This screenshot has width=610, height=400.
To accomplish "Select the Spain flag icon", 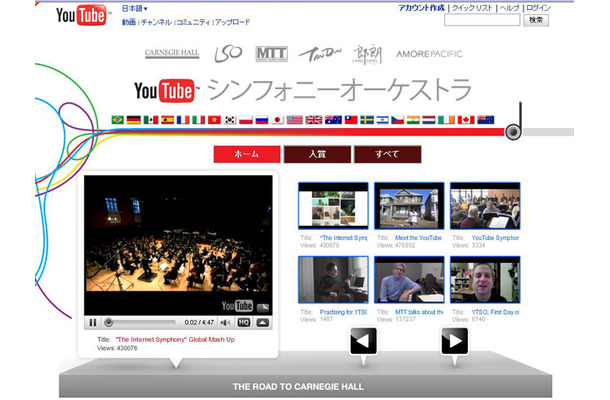I will (x=167, y=120).
